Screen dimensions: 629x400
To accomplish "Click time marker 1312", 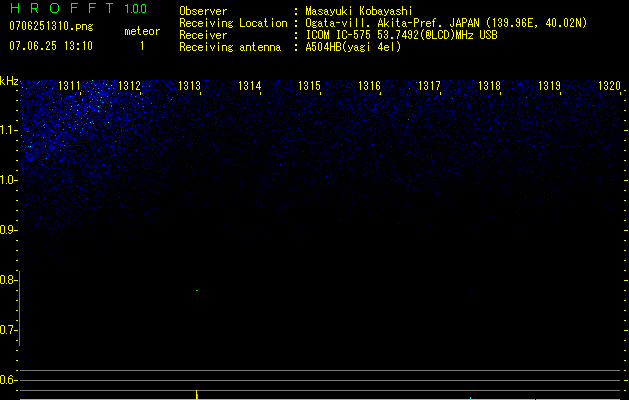I will click(x=129, y=86).
